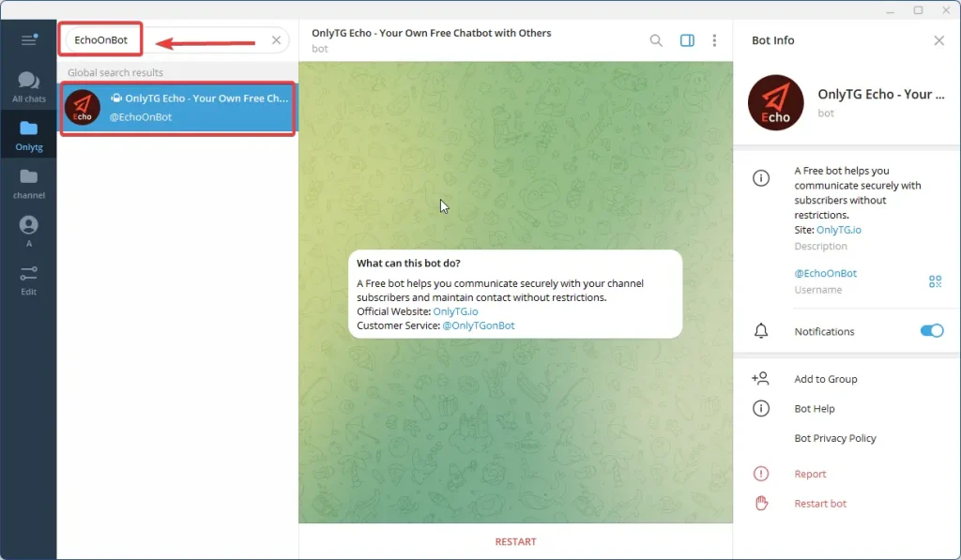Open the All chats folder

[28, 87]
